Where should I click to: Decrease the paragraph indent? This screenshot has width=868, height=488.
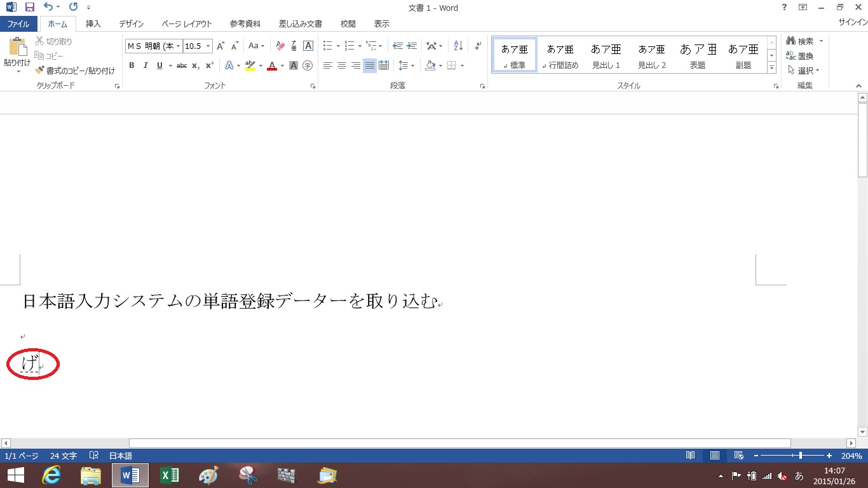pos(398,46)
